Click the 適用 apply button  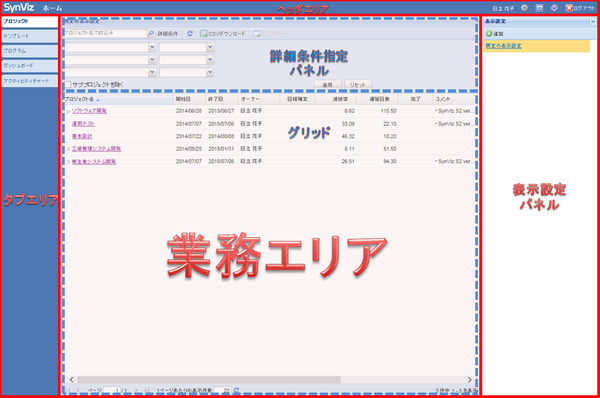pyautogui.click(x=327, y=85)
